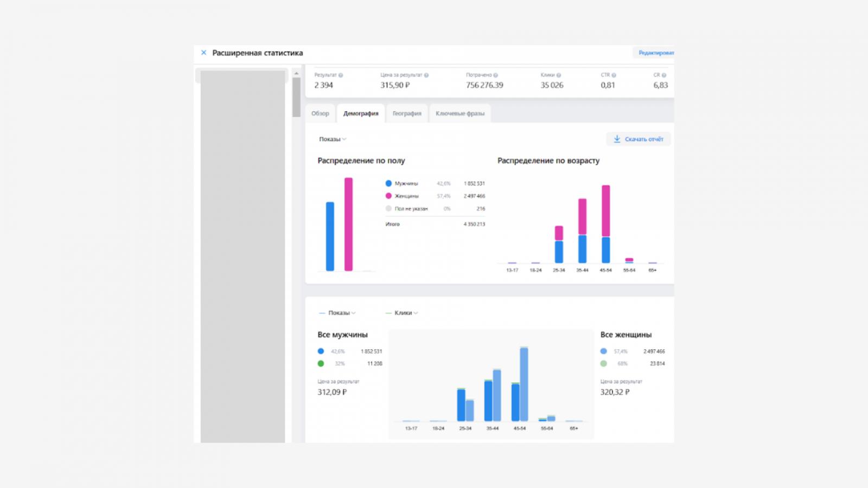
Task: Click help icon next to Потрачено
Action: coord(495,75)
